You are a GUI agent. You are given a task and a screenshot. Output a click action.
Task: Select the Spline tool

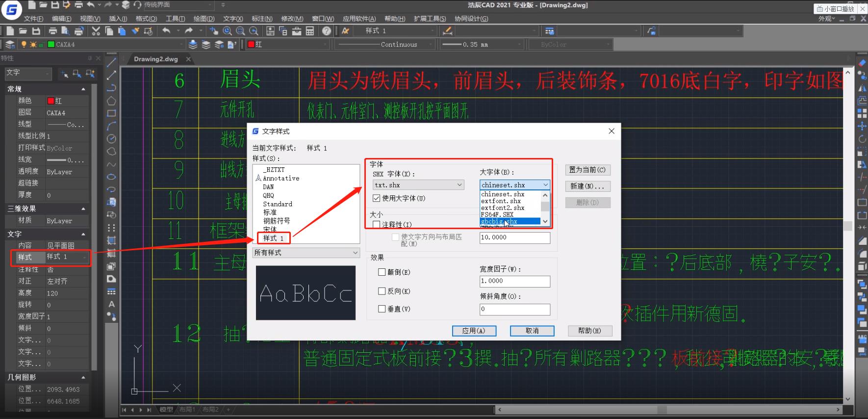tap(111, 164)
